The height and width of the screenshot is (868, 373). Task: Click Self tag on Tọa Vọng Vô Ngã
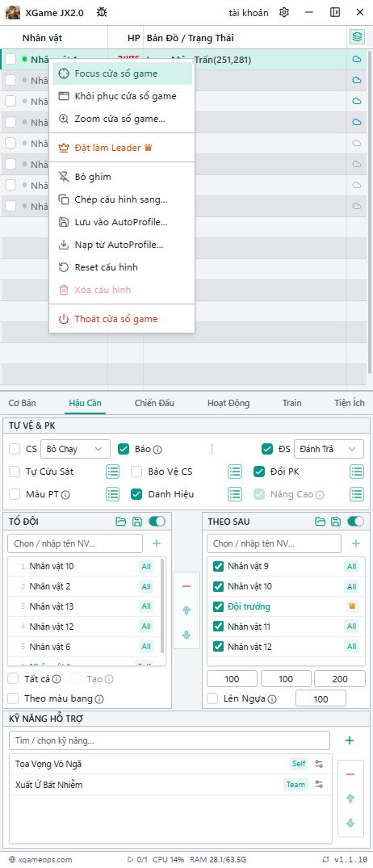298,764
